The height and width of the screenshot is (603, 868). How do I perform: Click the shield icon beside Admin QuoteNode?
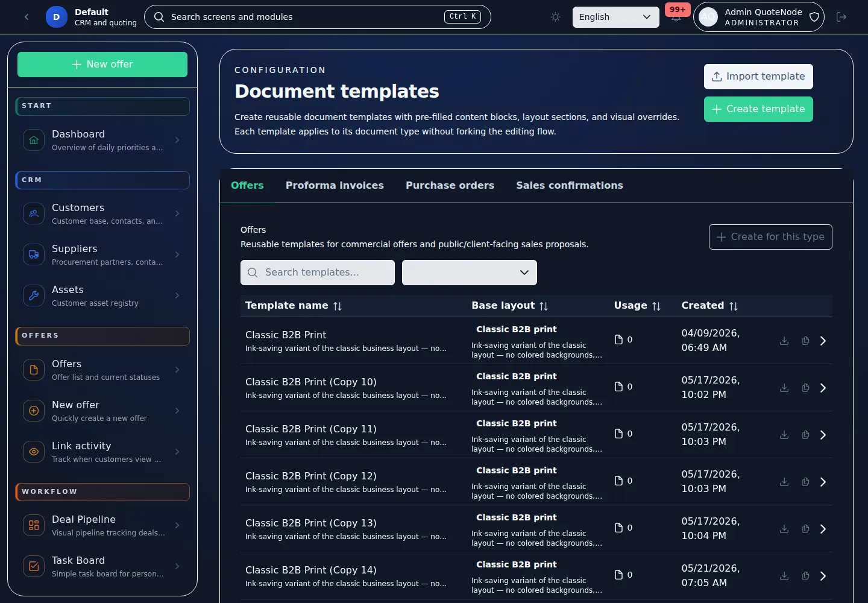[814, 17]
